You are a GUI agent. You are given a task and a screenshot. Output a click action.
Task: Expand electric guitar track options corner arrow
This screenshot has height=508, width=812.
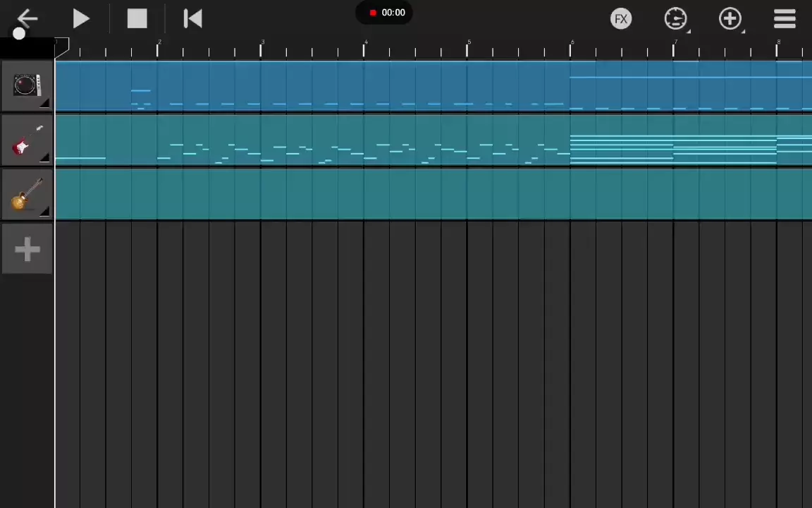pyautogui.click(x=45, y=158)
